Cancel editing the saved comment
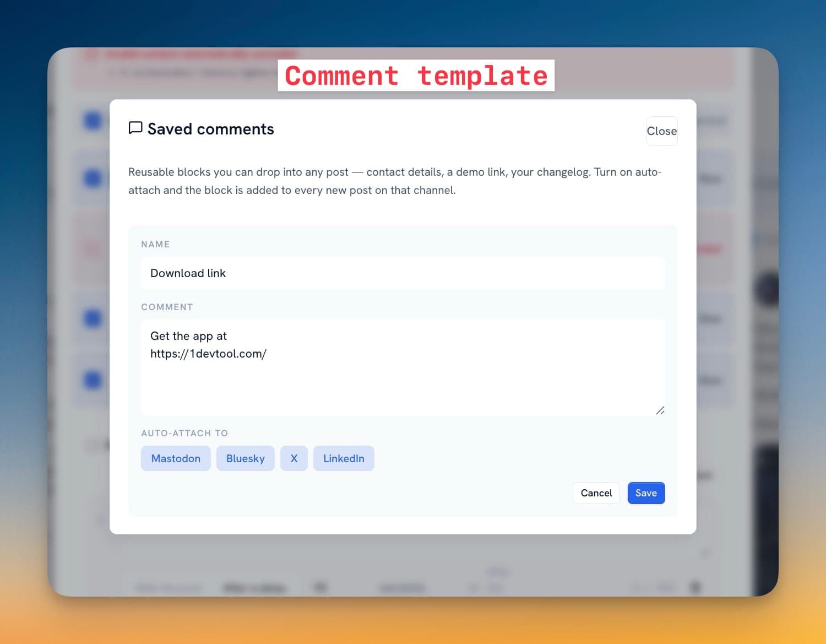The image size is (826, 644). point(596,493)
